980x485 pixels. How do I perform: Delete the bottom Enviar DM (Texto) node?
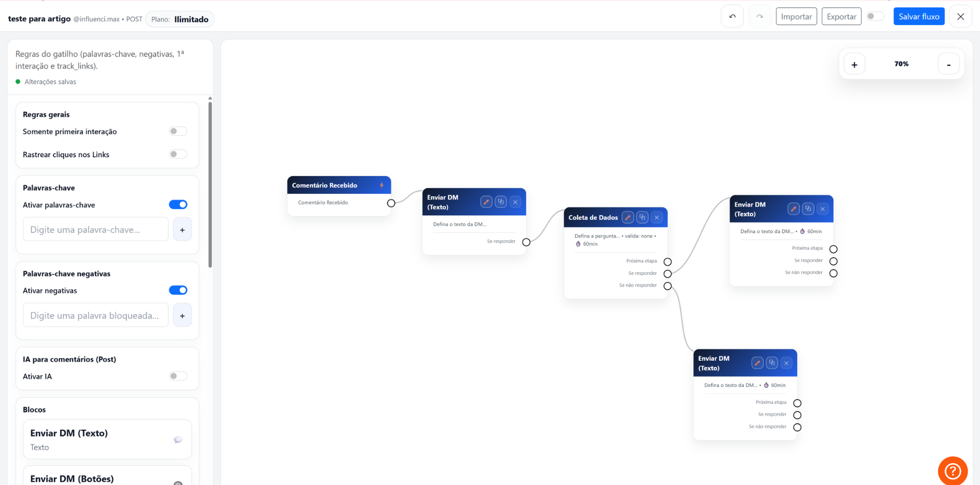coord(786,363)
